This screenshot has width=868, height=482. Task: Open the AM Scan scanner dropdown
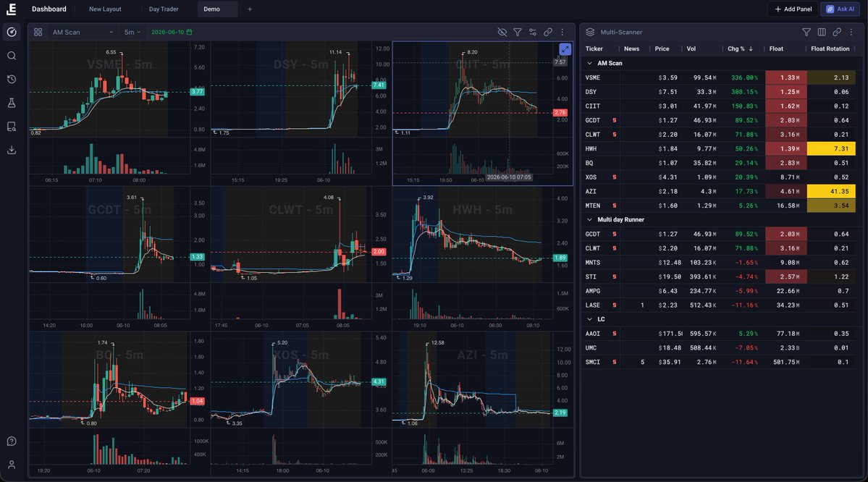tap(83, 32)
